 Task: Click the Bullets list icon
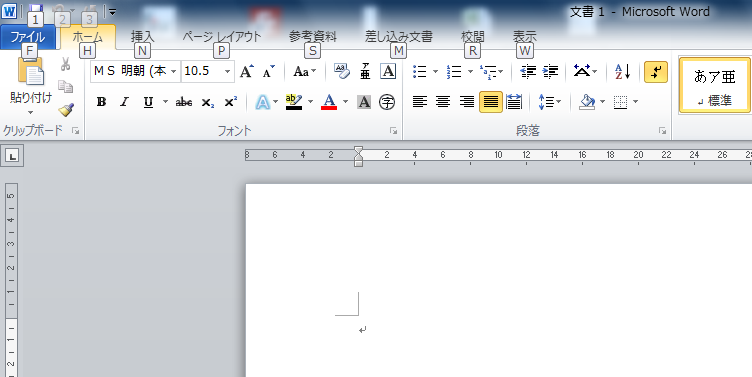[x=420, y=72]
